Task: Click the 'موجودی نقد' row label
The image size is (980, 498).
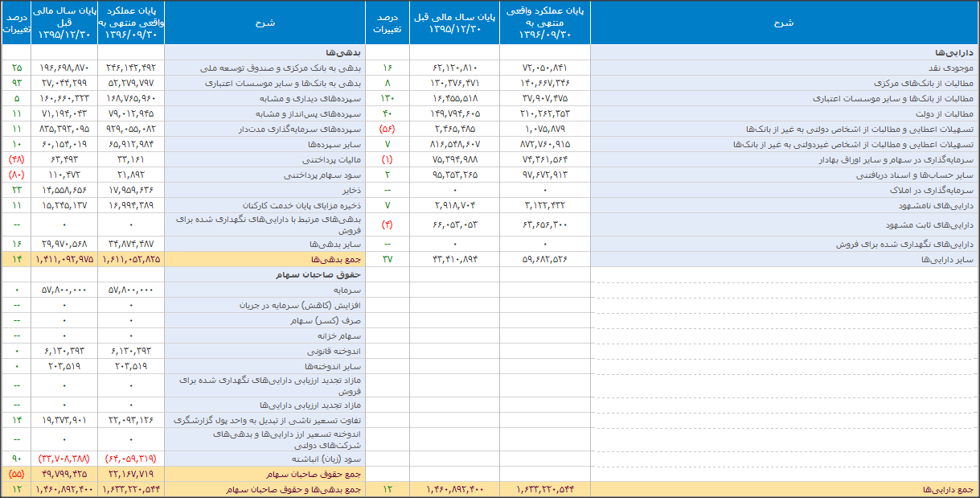Action: pos(951,68)
